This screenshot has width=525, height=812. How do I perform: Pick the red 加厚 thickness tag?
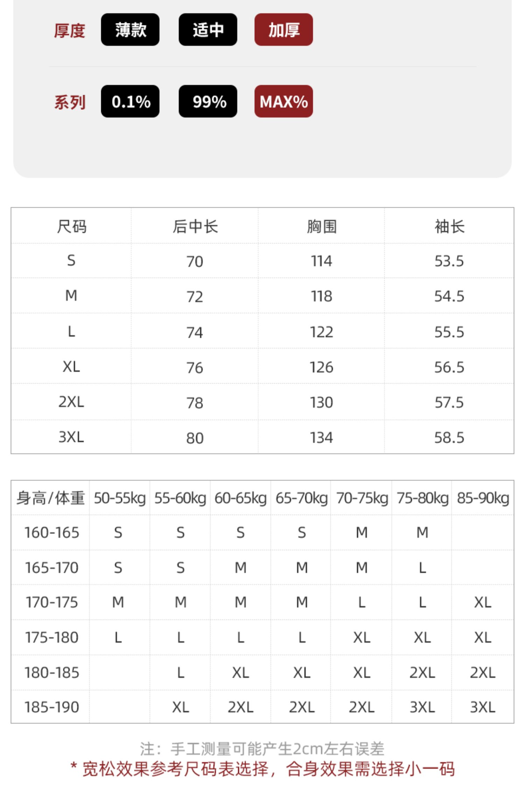(283, 30)
